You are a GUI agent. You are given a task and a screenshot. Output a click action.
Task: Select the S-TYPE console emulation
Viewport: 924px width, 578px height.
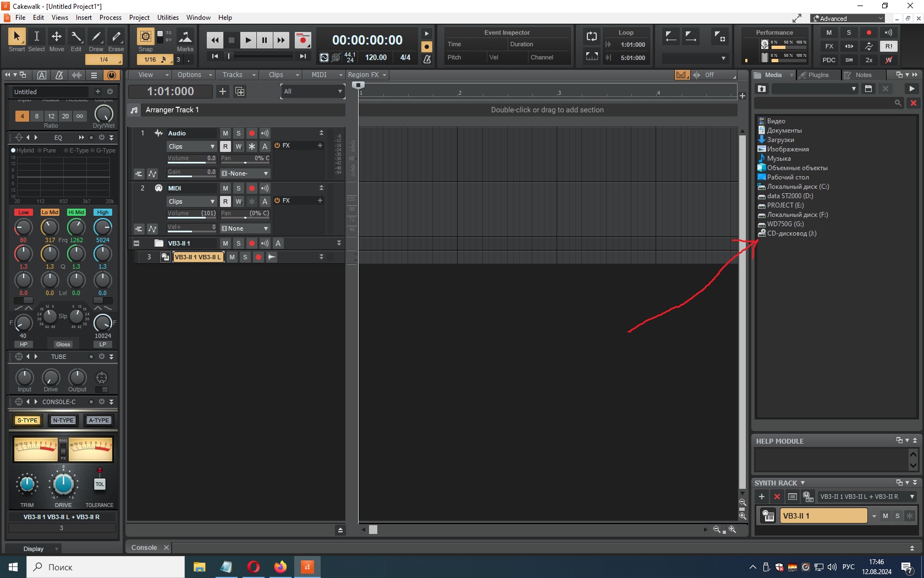point(28,420)
